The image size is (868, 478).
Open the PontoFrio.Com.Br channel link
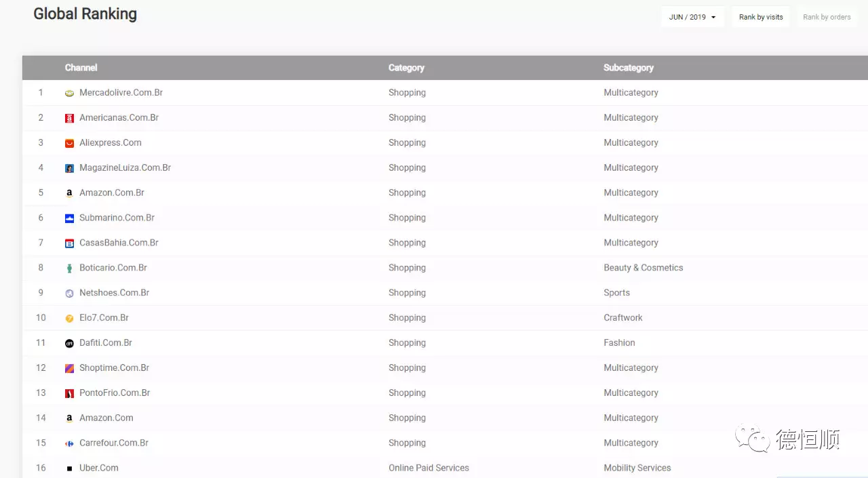115,393
